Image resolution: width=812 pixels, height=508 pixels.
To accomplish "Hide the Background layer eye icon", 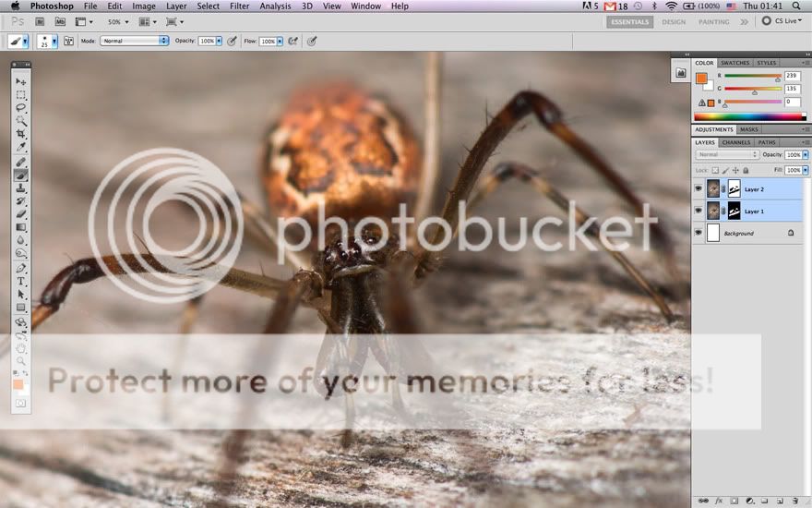I will click(x=699, y=233).
